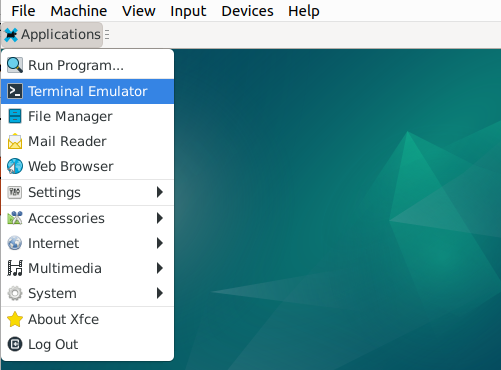This screenshot has width=501, height=370.
Task: Click the File Manager cabinet icon
Action: [x=15, y=116]
